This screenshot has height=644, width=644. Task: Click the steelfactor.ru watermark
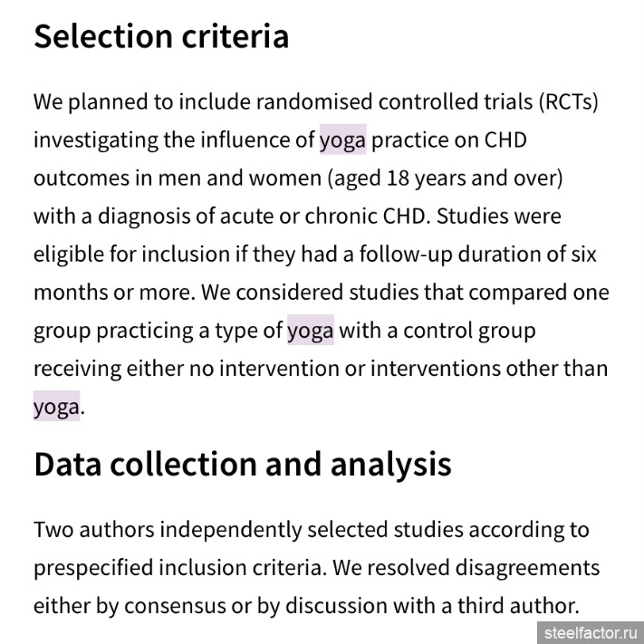[x=591, y=633]
